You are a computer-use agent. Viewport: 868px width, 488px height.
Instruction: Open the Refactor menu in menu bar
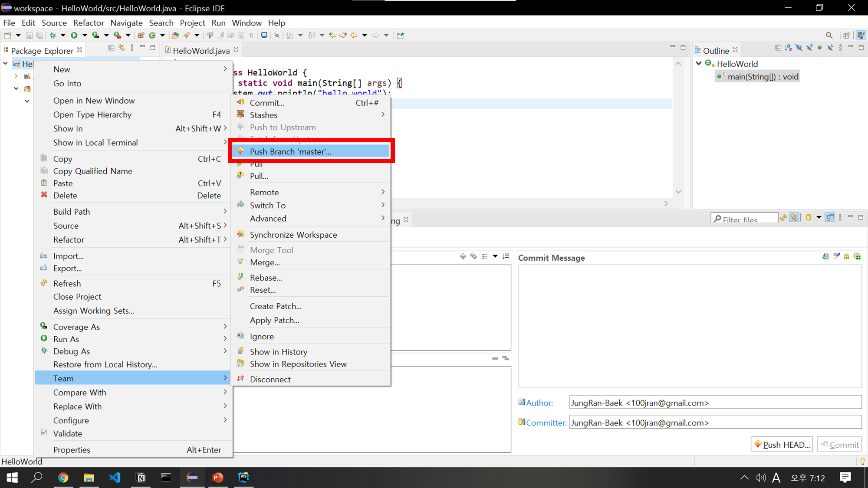click(x=89, y=23)
